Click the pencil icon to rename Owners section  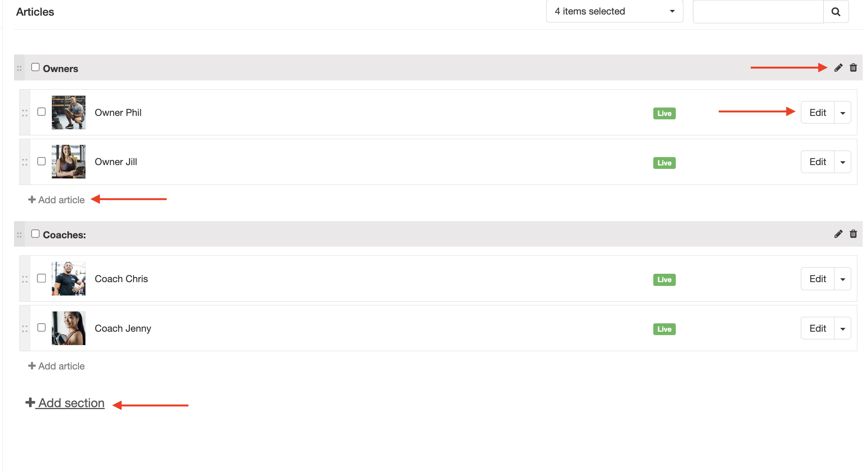pyautogui.click(x=837, y=67)
